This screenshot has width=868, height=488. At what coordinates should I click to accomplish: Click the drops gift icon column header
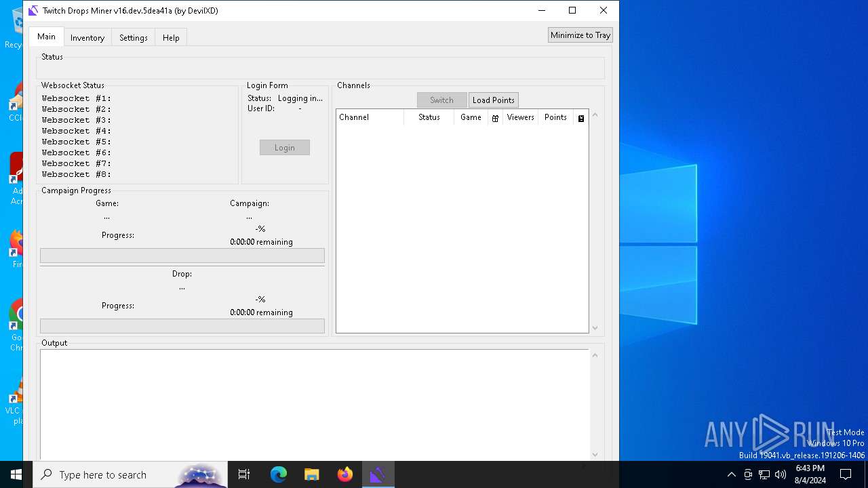pos(495,118)
